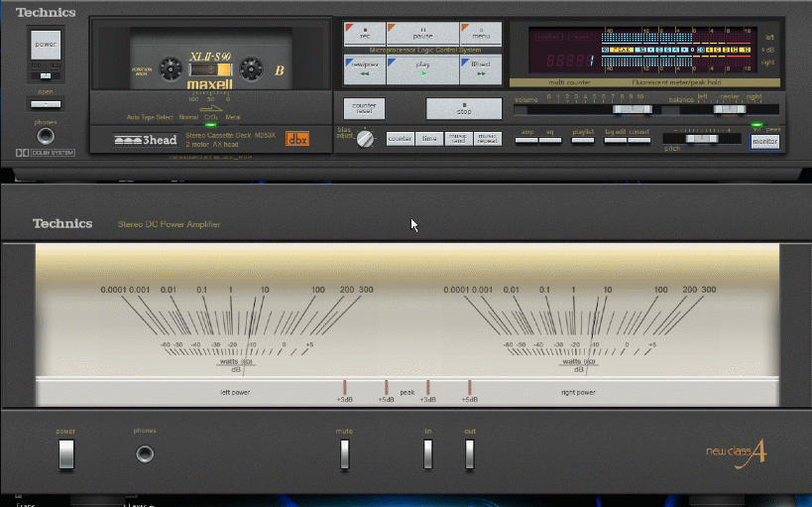
Task: Flip the amplifier mute switch
Action: tap(344, 453)
